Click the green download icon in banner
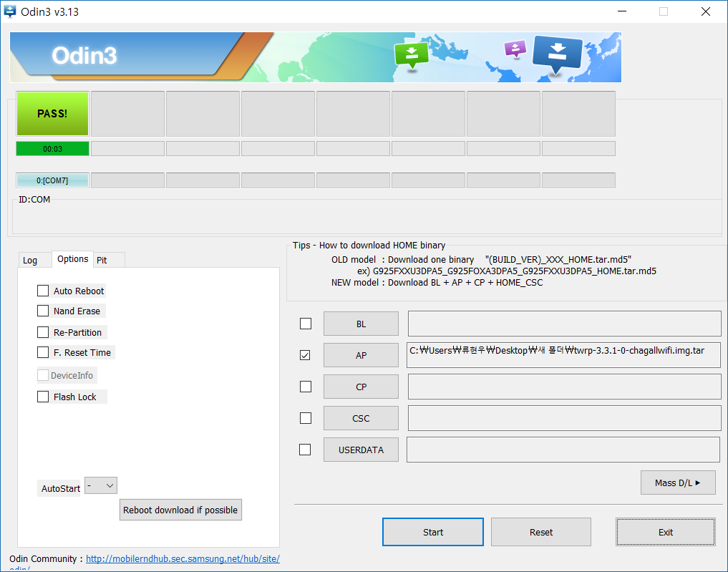The width and height of the screenshot is (728, 572). pos(412,55)
